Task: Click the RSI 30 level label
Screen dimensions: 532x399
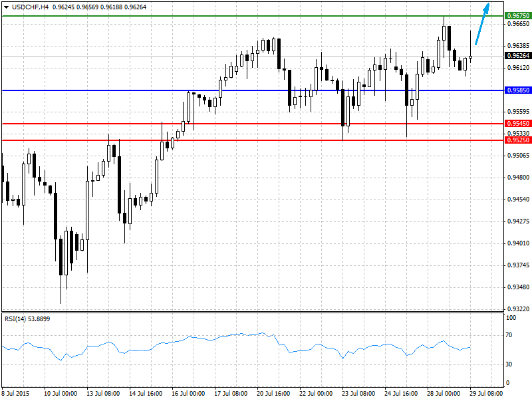Action: click(x=509, y=364)
